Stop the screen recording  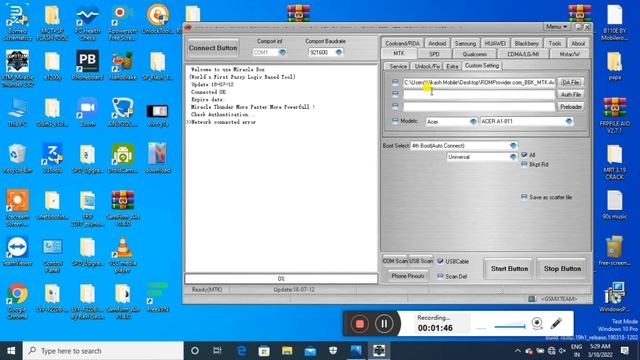pos(360,324)
